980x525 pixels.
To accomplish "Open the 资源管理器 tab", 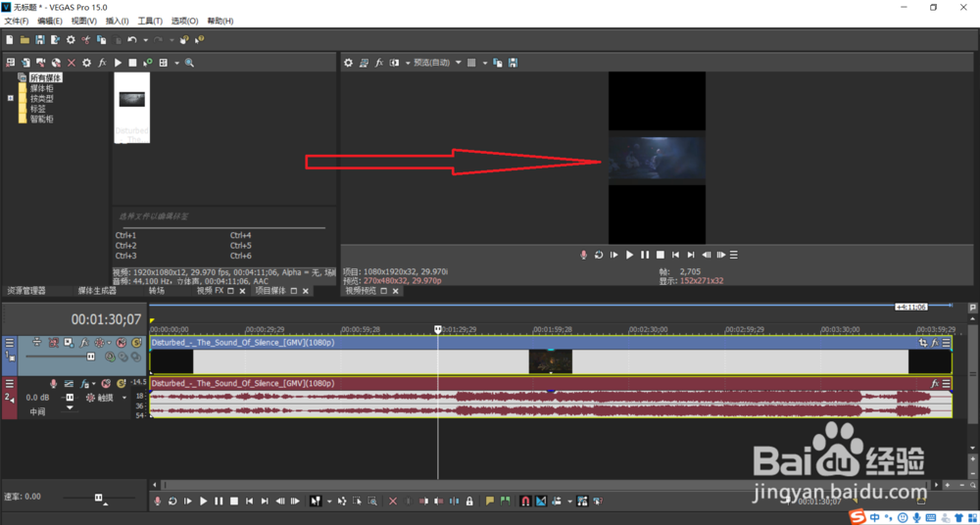I will (25, 291).
